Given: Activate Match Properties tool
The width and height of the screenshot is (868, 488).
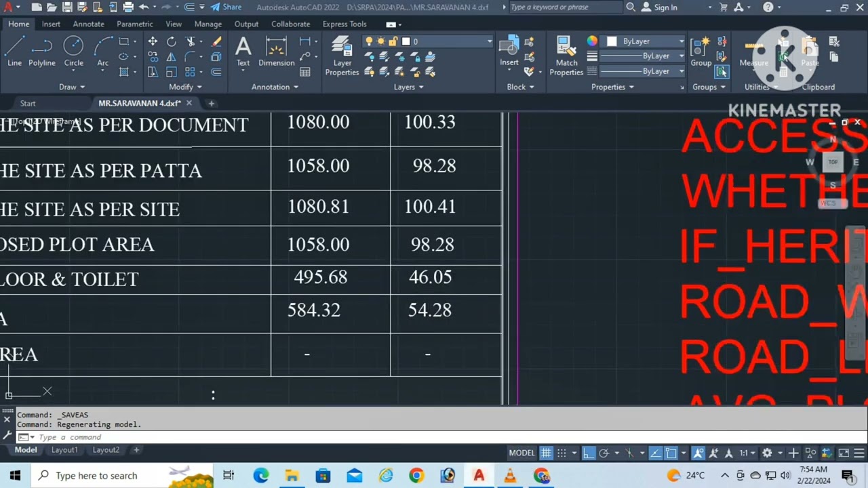Looking at the screenshot, I should tap(566, 56).
